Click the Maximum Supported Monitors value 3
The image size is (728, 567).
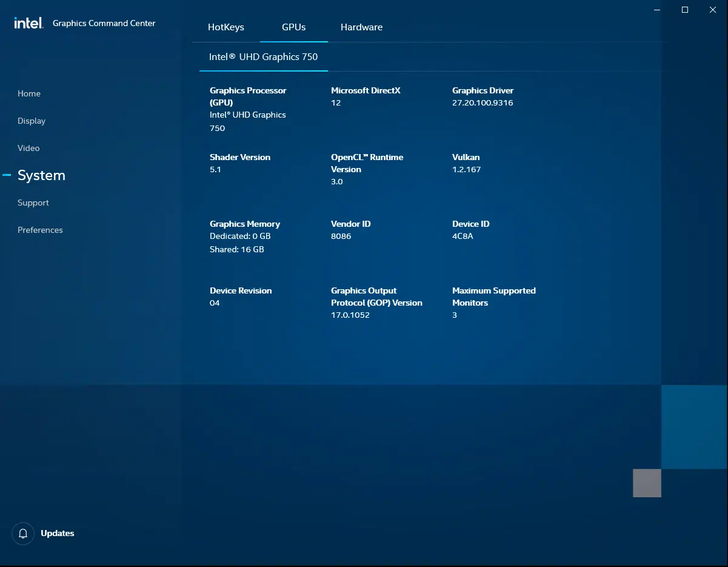[x=455, y=315]
